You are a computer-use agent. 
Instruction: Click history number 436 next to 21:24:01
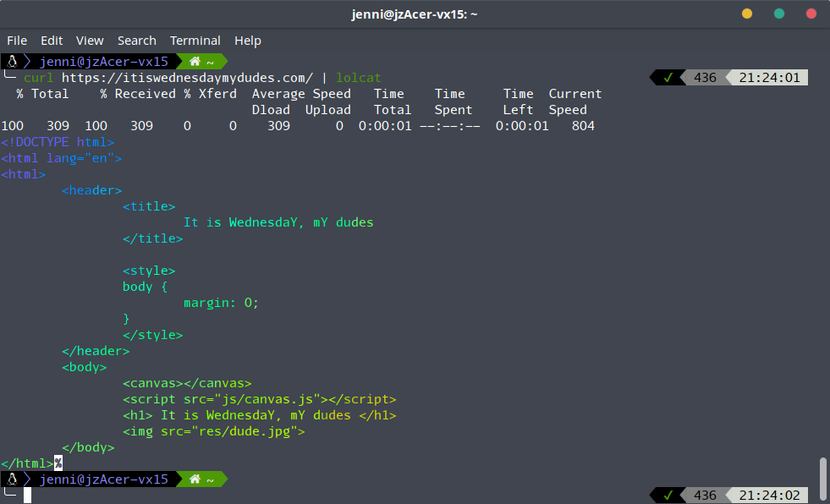705,78
